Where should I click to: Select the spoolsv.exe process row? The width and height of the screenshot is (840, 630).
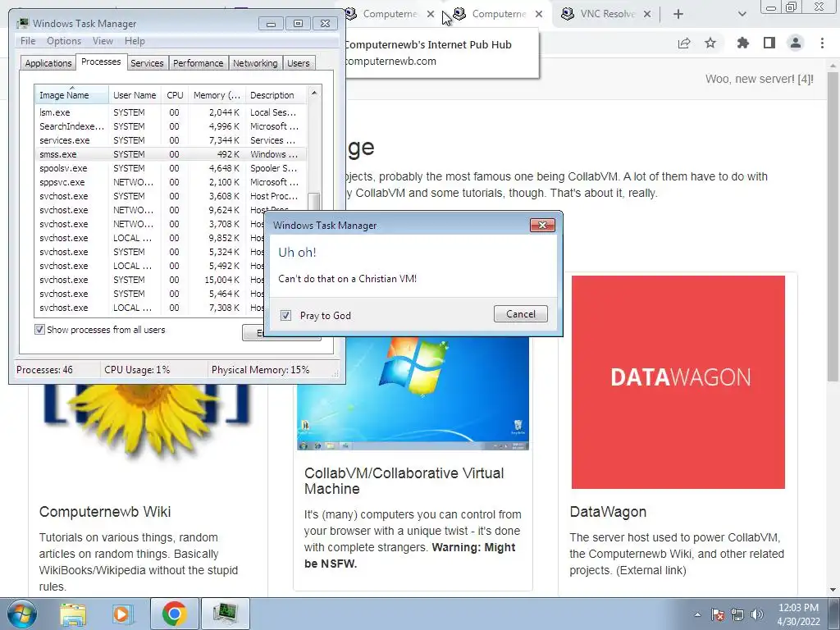[x=171, y=168]
